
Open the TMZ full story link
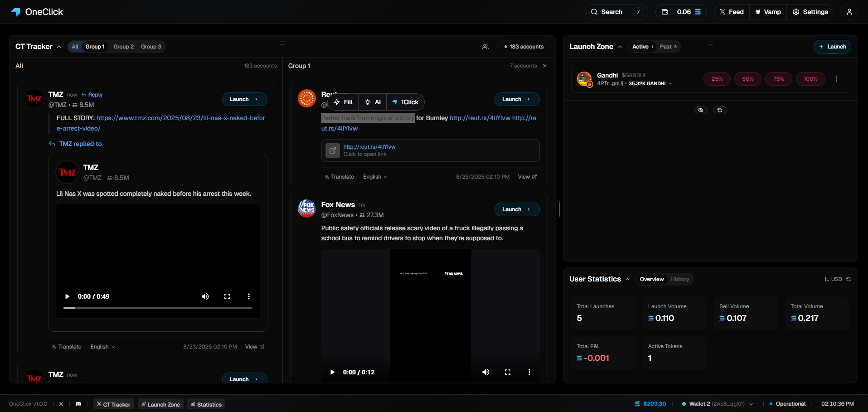click(x=161, y=123)
